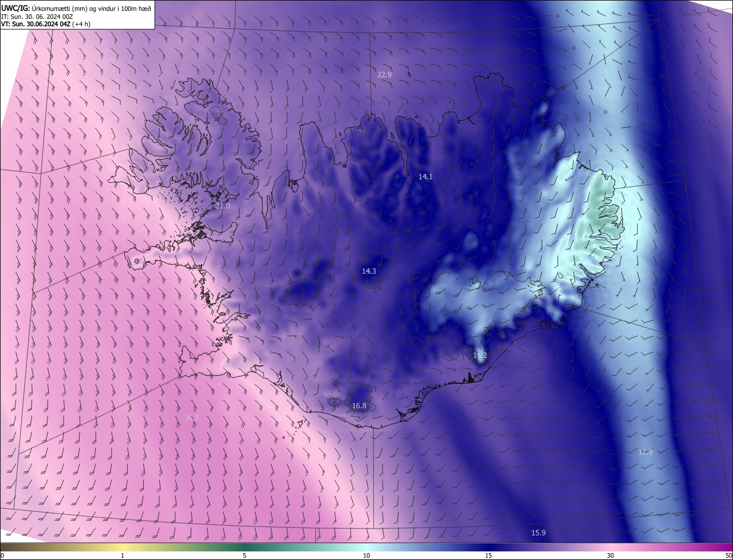733x560 pixels.
Task: Click the 15.9 value at the bottom edge
Action: click(x=538, y=533)
